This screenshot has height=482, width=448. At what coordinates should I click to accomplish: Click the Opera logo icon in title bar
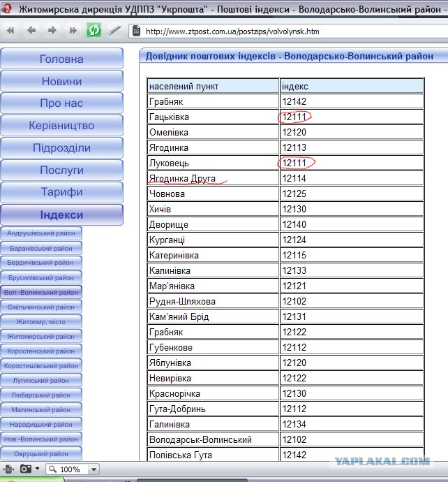click(7, 8)
